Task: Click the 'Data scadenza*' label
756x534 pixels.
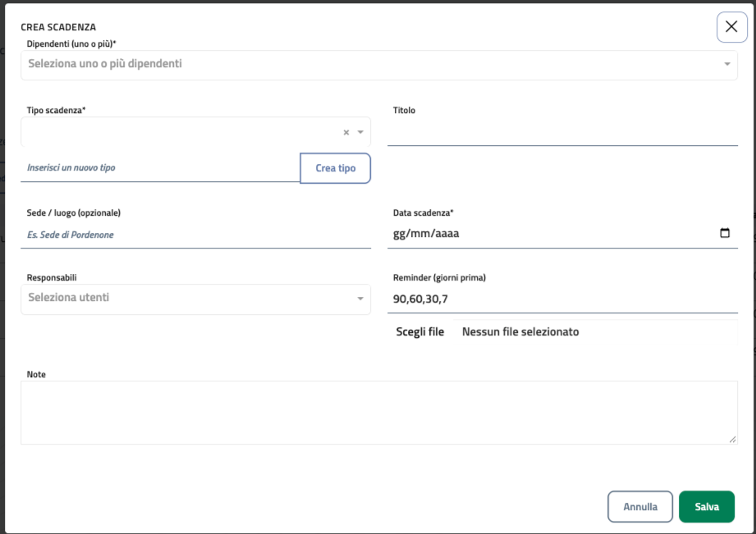Action: pyautogui.click(x=424, y=212)
